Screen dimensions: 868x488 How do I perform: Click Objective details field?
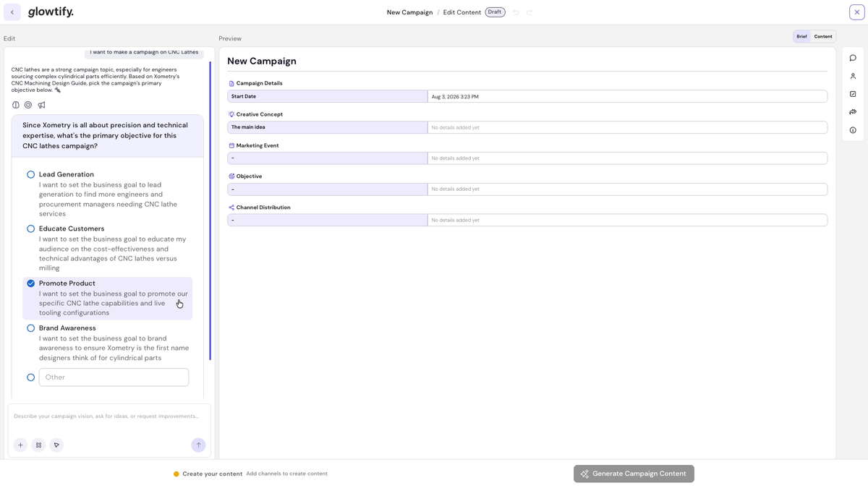click(627, 189)
